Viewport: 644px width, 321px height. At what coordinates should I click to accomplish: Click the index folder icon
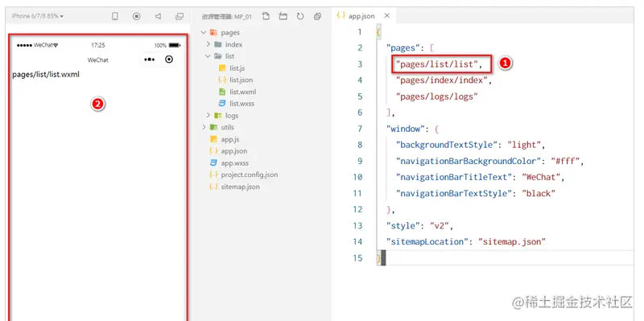(217, 44)
